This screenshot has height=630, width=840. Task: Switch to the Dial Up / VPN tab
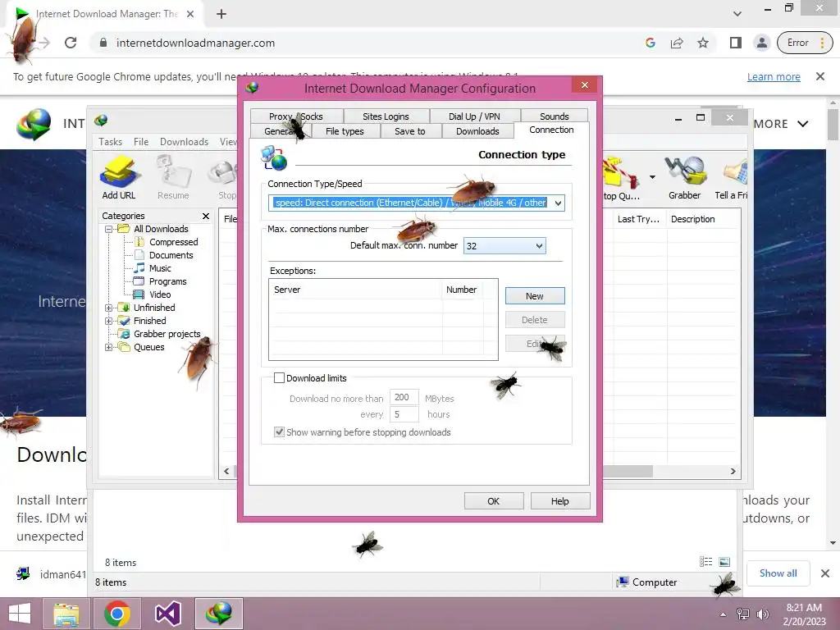point(474,116)
